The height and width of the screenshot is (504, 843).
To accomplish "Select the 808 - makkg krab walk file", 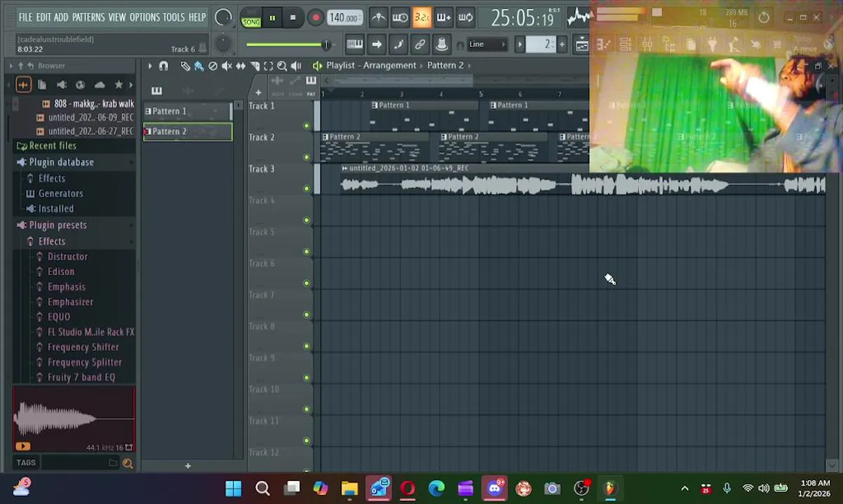I will (88, 104).
